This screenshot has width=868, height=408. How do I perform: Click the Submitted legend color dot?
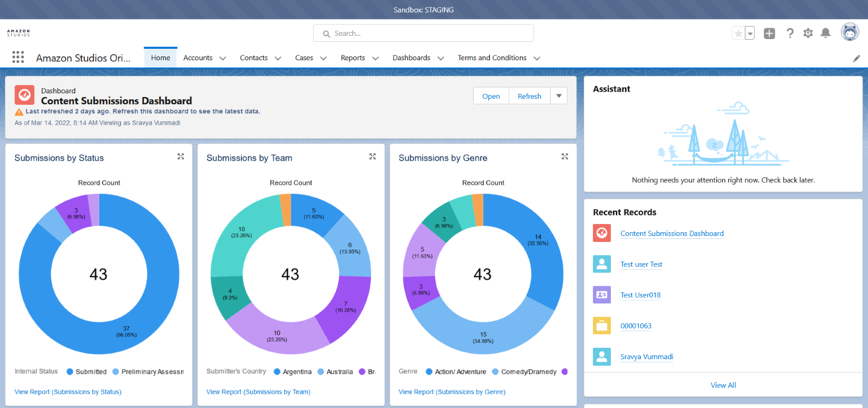pyautogui.click(x=69, y=372)
